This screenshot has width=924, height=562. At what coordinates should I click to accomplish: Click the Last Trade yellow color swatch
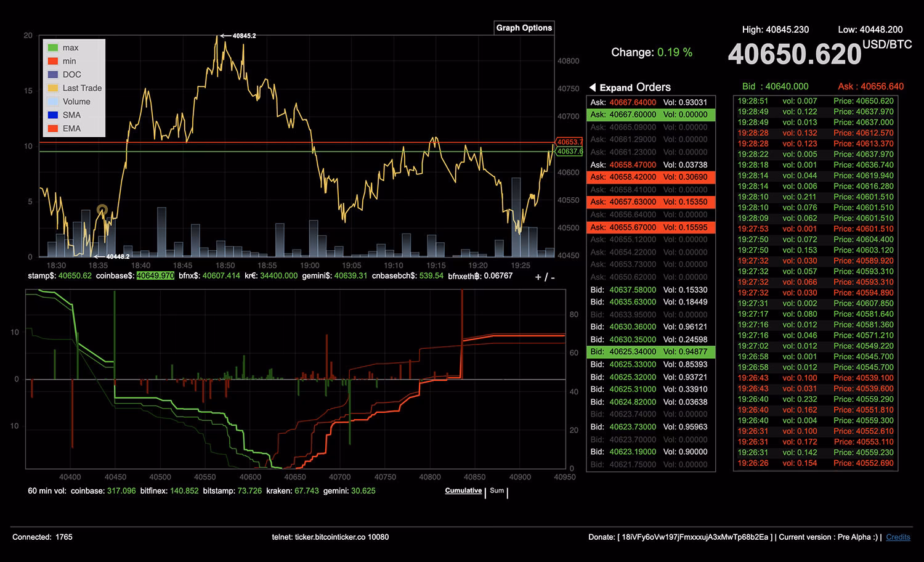pos(53,88)
